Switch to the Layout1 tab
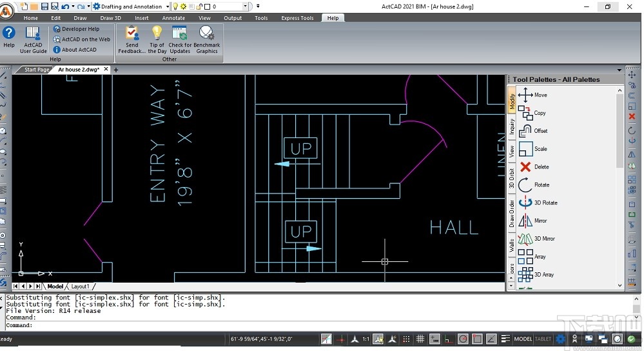This screenshot has height=351, width=644. point(80,286)
